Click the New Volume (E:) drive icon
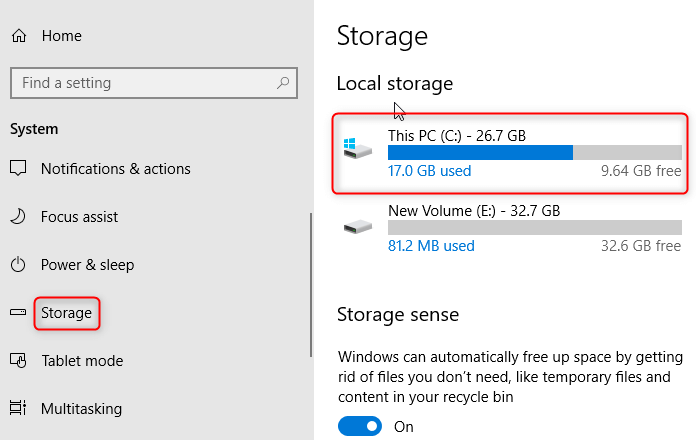 pyautogui.click(x=357, y=227)
